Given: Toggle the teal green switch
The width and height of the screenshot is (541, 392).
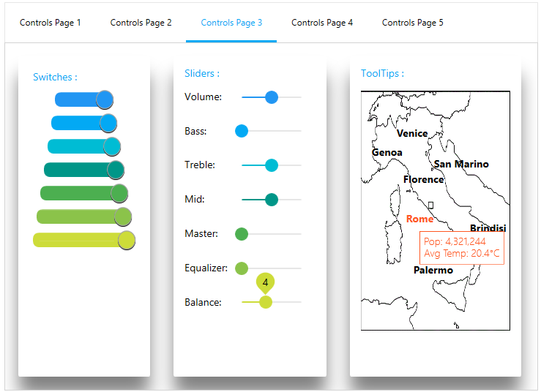Looking at the screenshot, I should [x=84, y=170].
